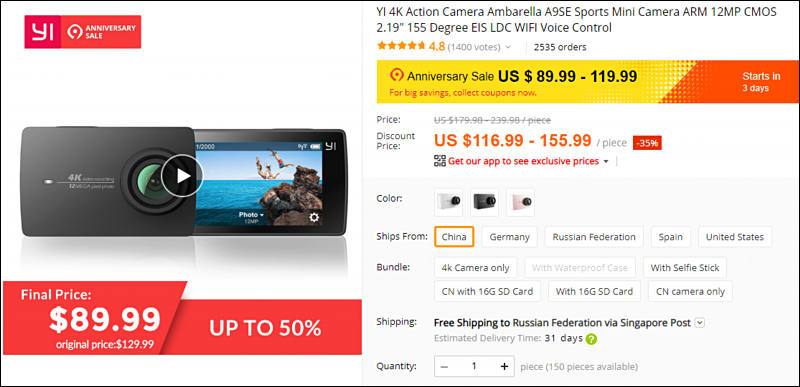Click the green help icon beside delivery time
This screenshot has height=387, width=800.
pos(591,339)
